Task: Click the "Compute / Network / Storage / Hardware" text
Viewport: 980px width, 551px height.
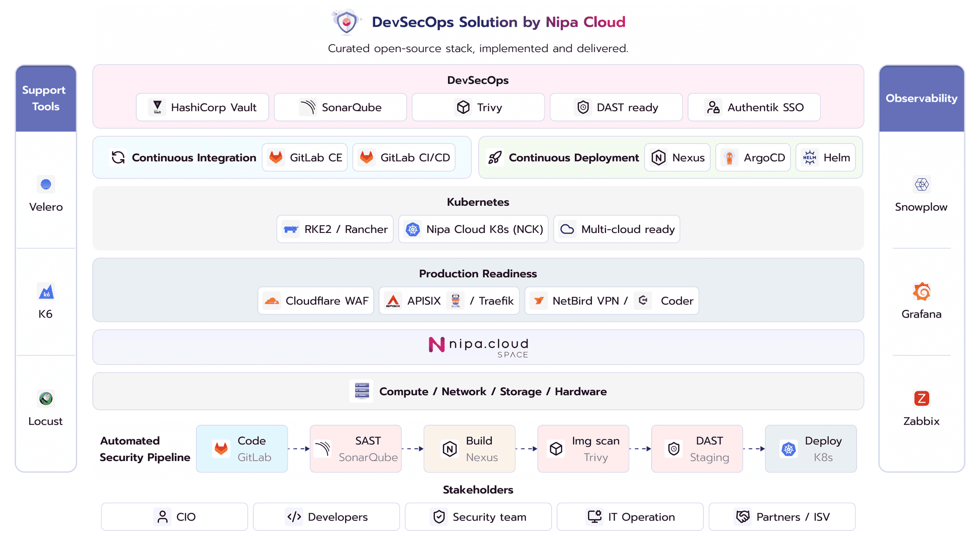Action: (x=493, y=392)
